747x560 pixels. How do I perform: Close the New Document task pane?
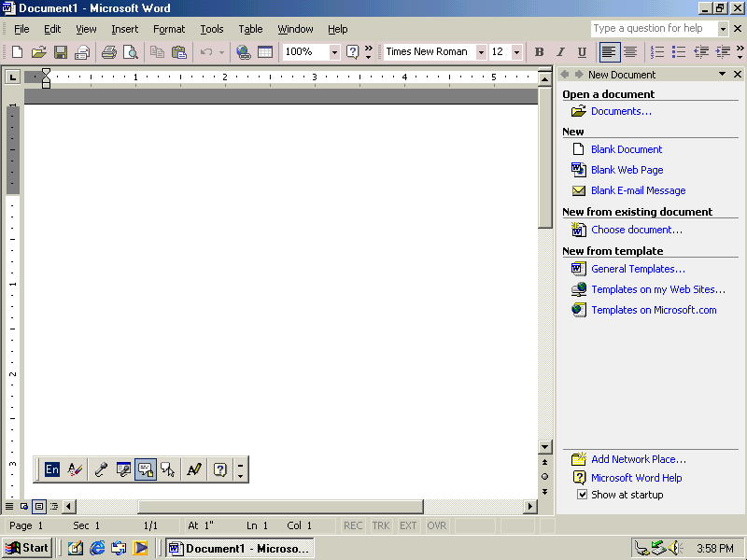pos(738,75)
